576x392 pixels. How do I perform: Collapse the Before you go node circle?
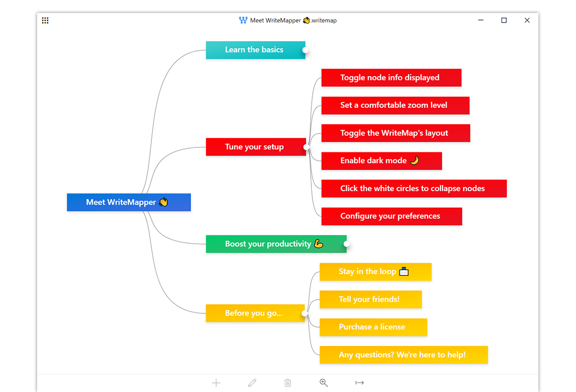(x=304, y=313)
